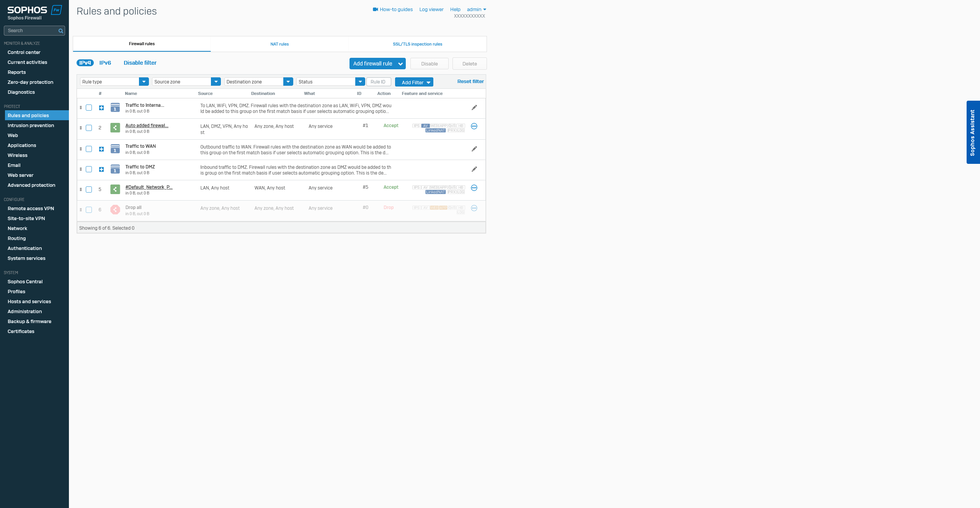Click the Traffic to Internal group folder icon
Image resolution: width=980 pixels, height=508 pixels.
tap(115, 108)
